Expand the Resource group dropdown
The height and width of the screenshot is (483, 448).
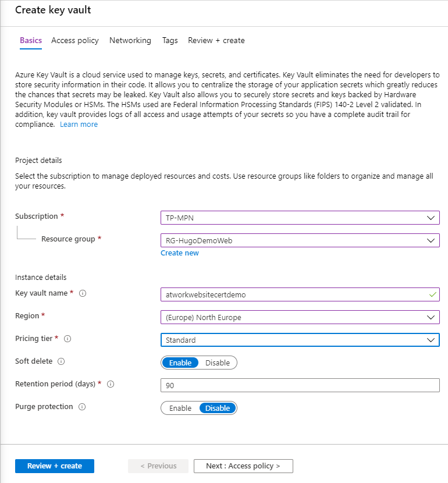click(x=300, y=240)
